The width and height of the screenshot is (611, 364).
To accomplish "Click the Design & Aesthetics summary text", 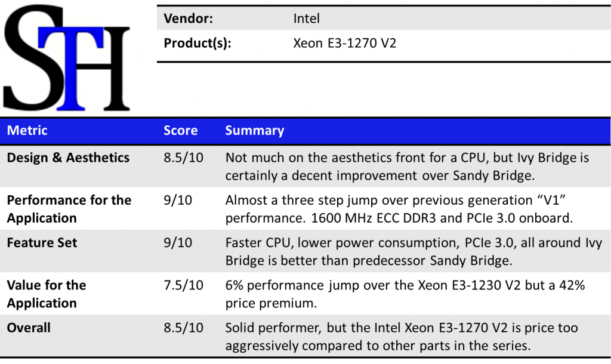I will click(407, 166).
